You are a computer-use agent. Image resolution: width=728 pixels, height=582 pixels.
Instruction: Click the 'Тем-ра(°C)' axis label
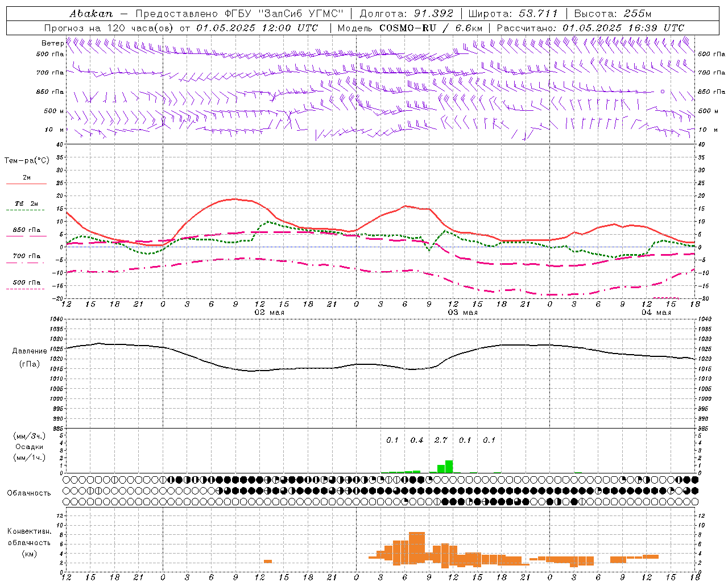[x=27, y=161]
